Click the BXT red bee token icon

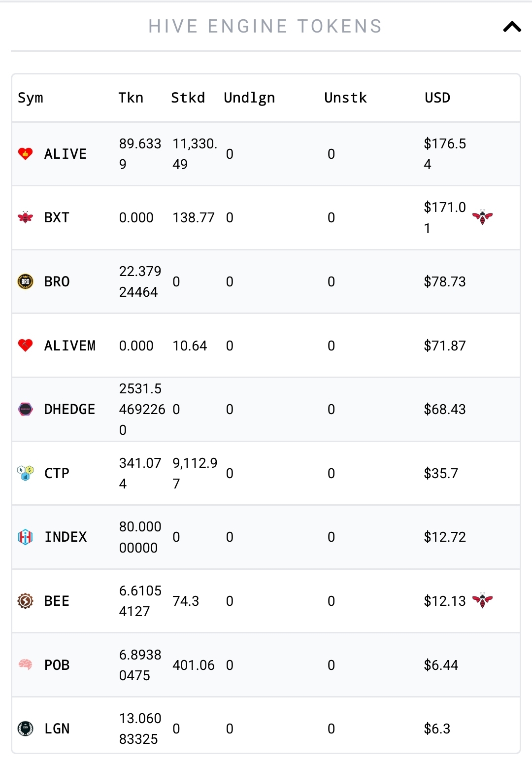coord(26,217)
